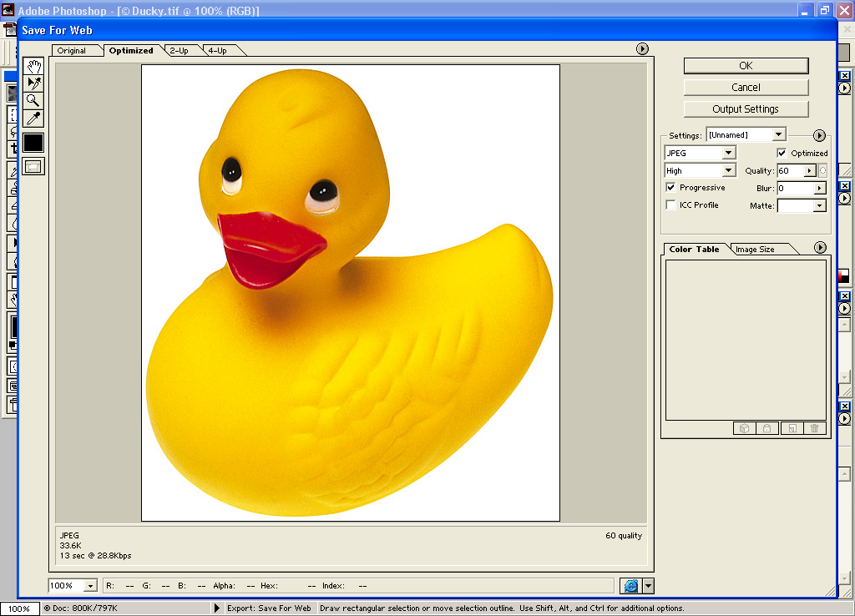Viewport: 855px width, 616px height.
Task: Toggle the Optimized checkbox
Action: click(782, 154)
